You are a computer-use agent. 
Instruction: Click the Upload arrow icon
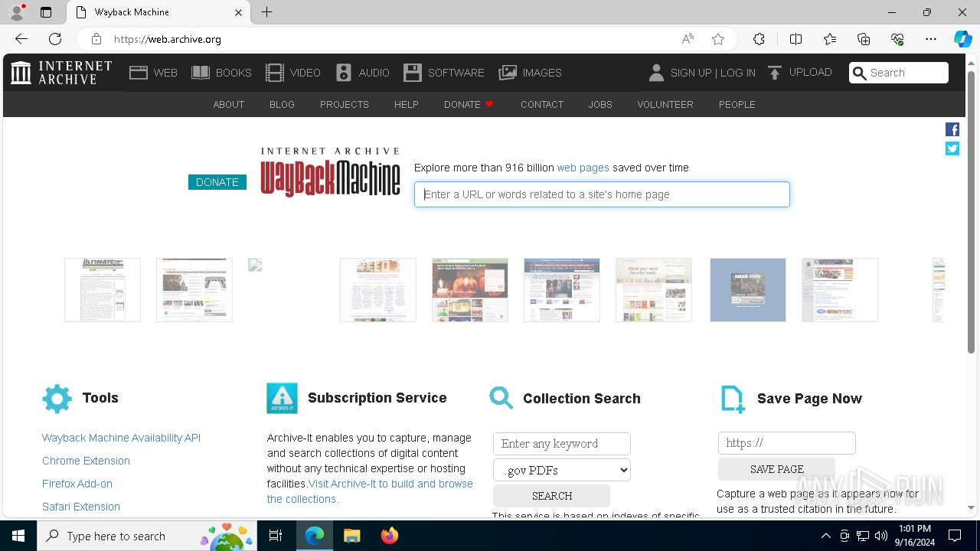coord(775,73)
